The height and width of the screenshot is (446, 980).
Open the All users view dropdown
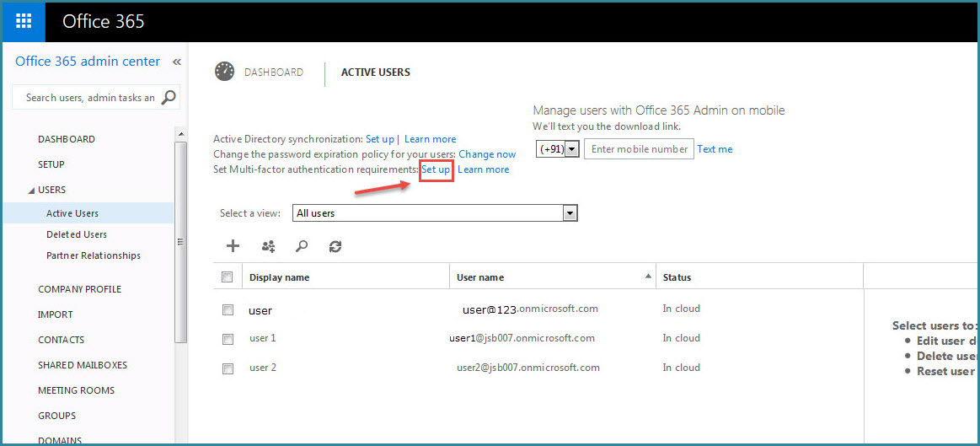[x=570, y=213]
